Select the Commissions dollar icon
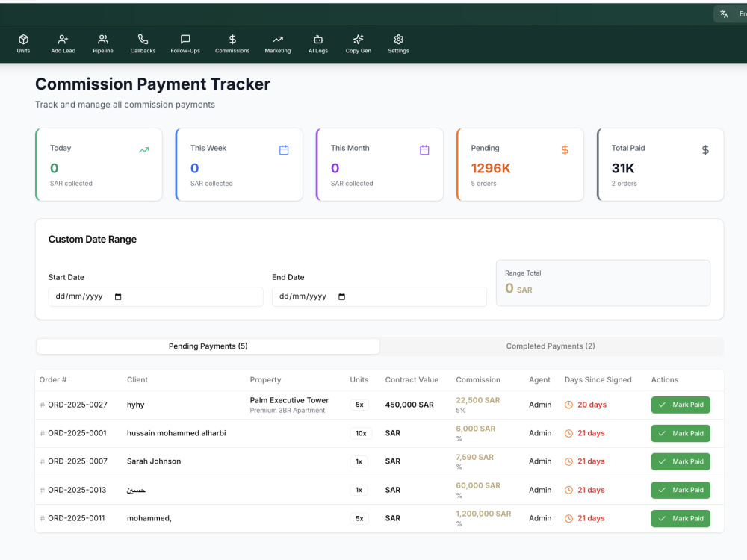 click(x=232, y=39)
